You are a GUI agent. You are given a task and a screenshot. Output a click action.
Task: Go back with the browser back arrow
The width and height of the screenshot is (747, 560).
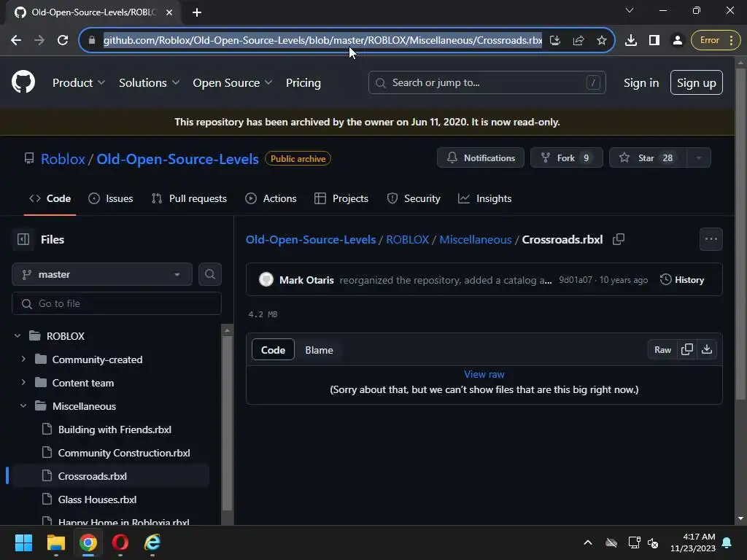pos(16,40)
